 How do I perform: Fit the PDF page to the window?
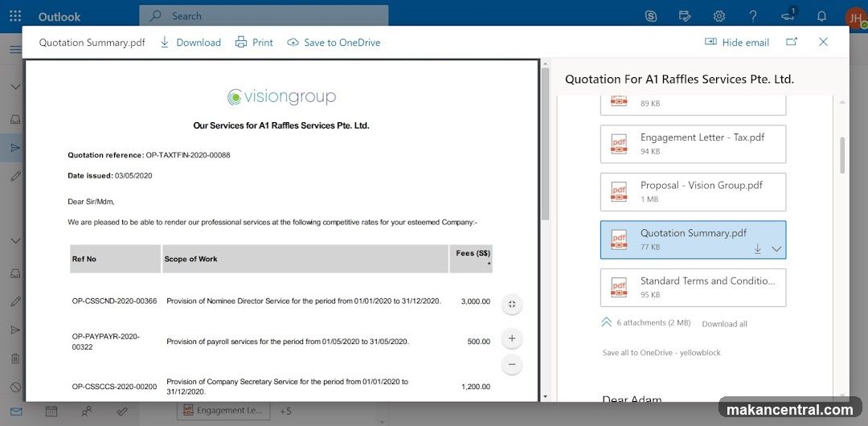point(512,304)
